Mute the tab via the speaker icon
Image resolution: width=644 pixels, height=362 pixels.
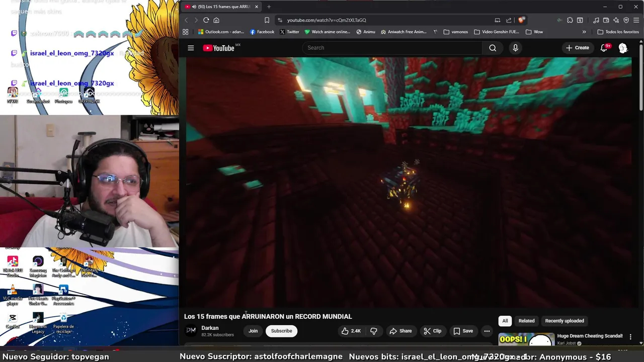[x=194, y=7]
